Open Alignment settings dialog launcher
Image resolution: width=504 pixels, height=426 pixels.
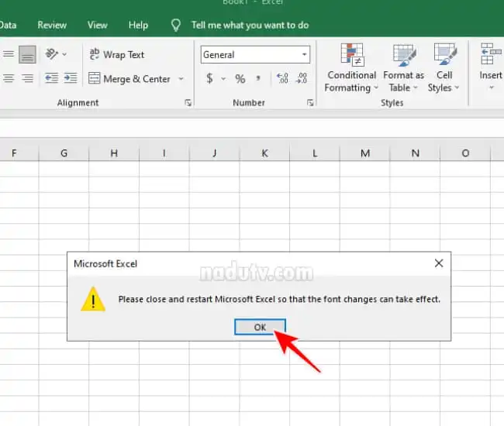tap(188, 103)
